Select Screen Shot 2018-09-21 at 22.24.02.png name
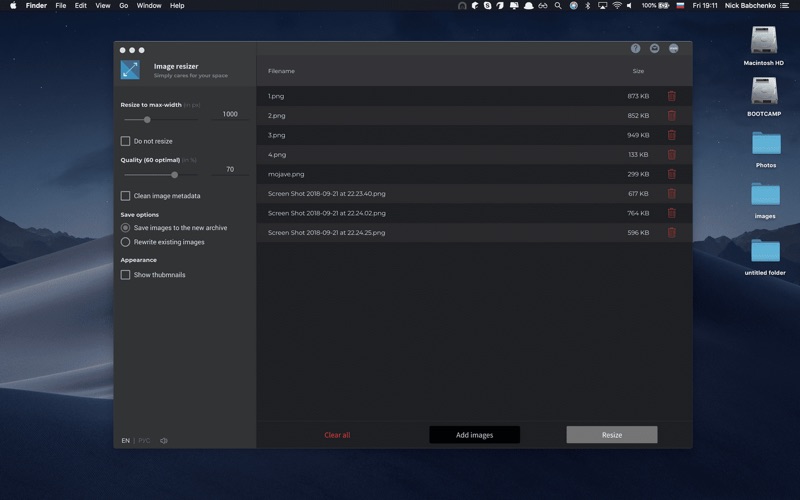Screen dimensions: 800x500 [x=327, y=213]
